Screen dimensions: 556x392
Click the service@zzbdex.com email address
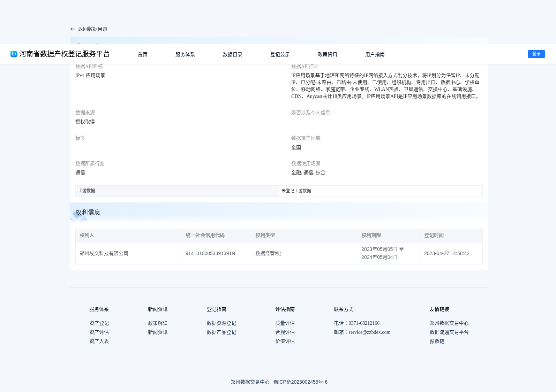[369, 332]
